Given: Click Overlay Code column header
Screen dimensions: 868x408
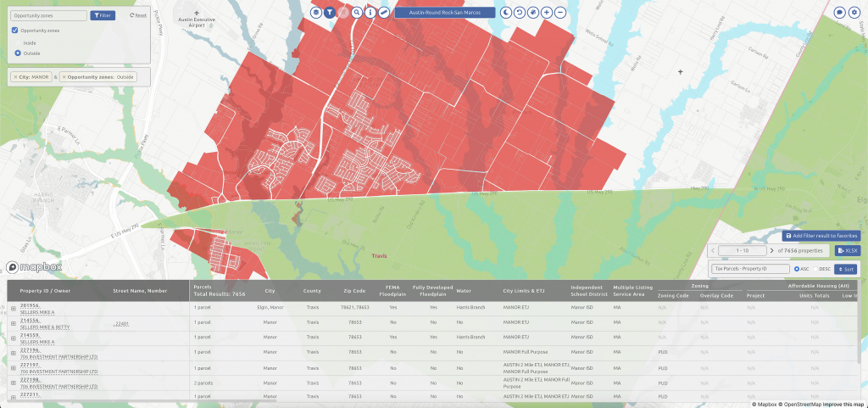Looking at the screenshot, I should [716, 296].
